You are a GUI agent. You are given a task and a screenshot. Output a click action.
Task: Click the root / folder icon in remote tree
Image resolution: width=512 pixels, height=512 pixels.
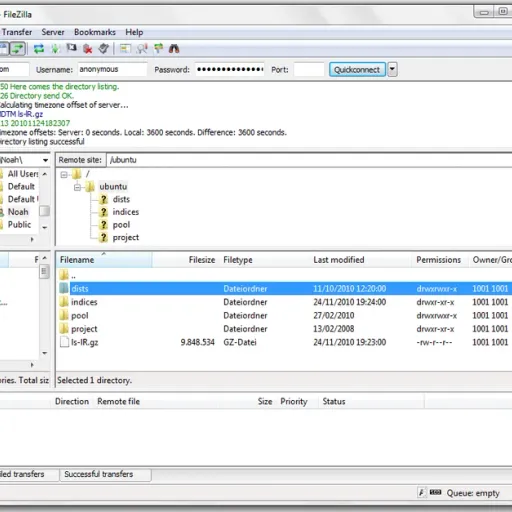point(77,174)
